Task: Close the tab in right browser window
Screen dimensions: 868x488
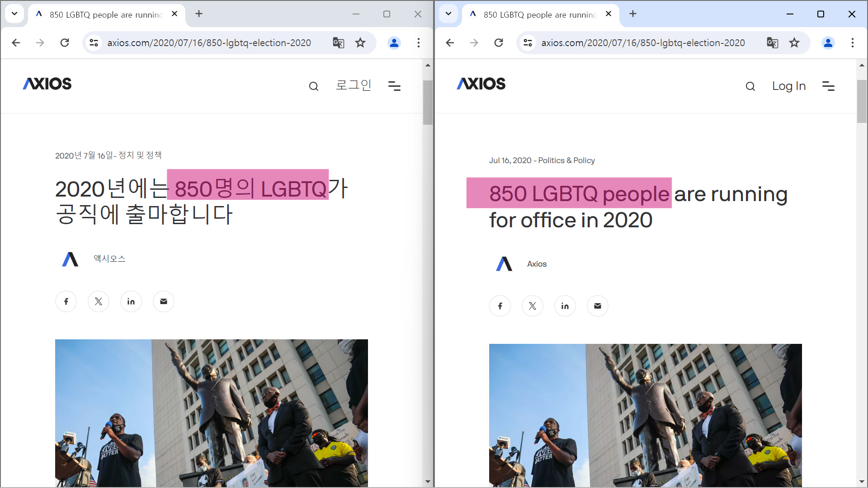Action: tap(609, 14)
